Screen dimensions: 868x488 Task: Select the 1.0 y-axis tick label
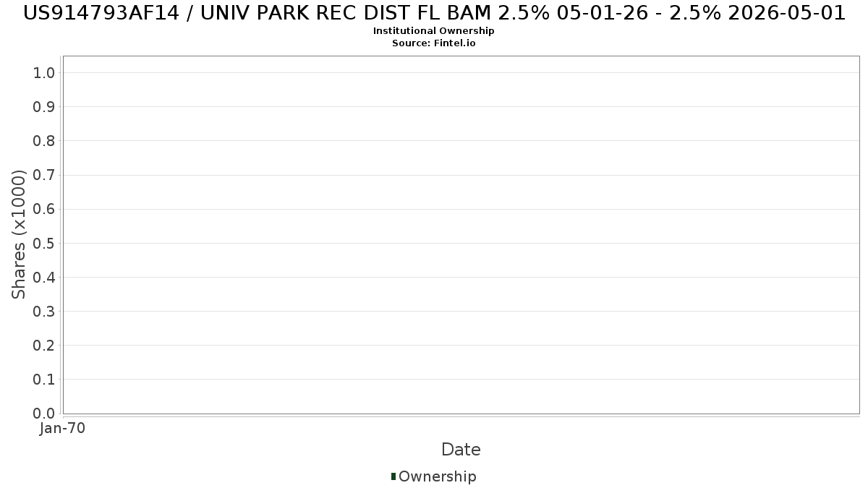(44, 72)
